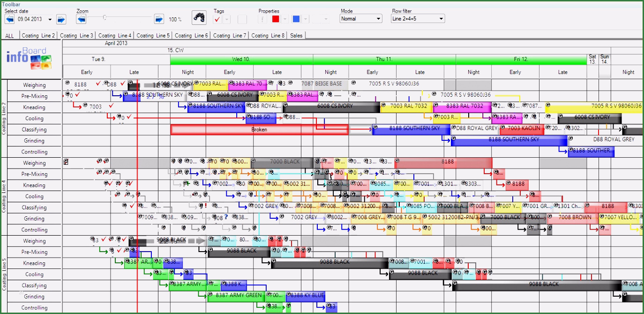The height and width of the screenshot is (314, 644).
Task: Open the dropdown arrow next to the red tag
Action: click(285, 19)
